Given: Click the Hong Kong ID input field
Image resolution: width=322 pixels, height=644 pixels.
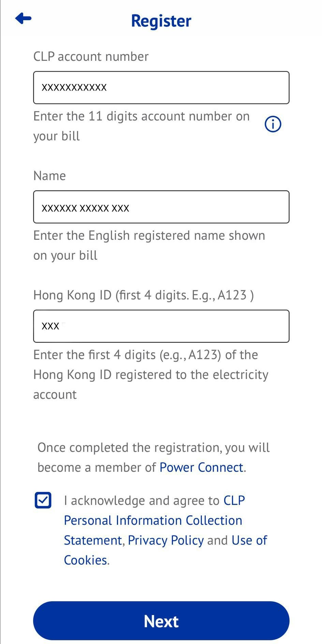Looking at the screenshot, I should pos(161,326).
